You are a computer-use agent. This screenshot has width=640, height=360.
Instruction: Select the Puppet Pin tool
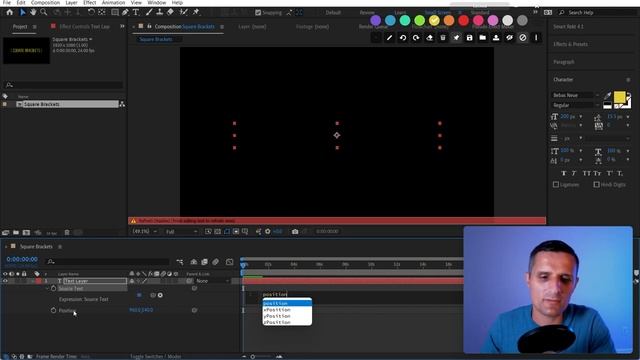pyautogui.click(x=196, y=12)
